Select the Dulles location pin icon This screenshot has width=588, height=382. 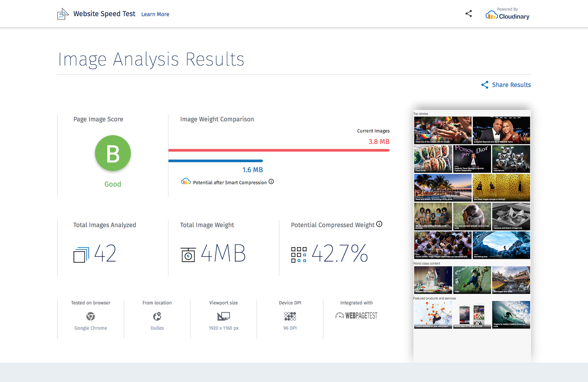pos(157,316)
